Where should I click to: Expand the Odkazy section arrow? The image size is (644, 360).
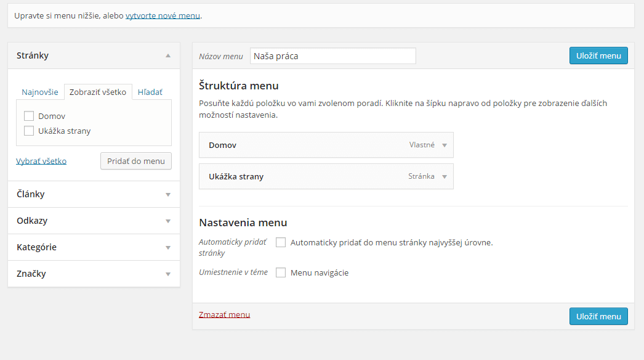(x=168, y=221)
